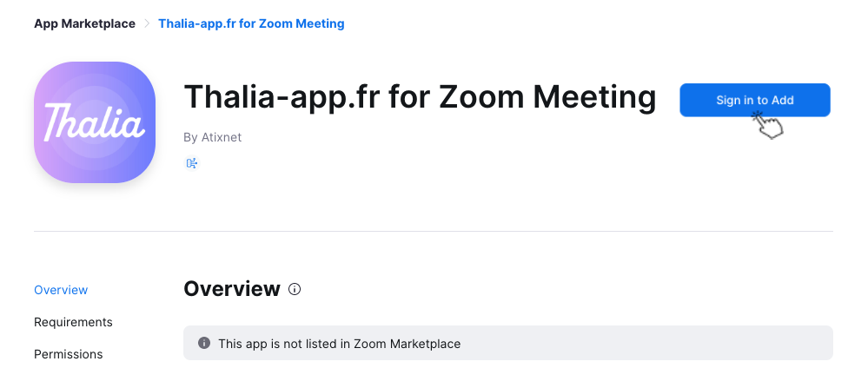Click the white Thalia script lettering inside the logo
The height and width of the screenshot is (368, 868).
click(x=95, y=122)
